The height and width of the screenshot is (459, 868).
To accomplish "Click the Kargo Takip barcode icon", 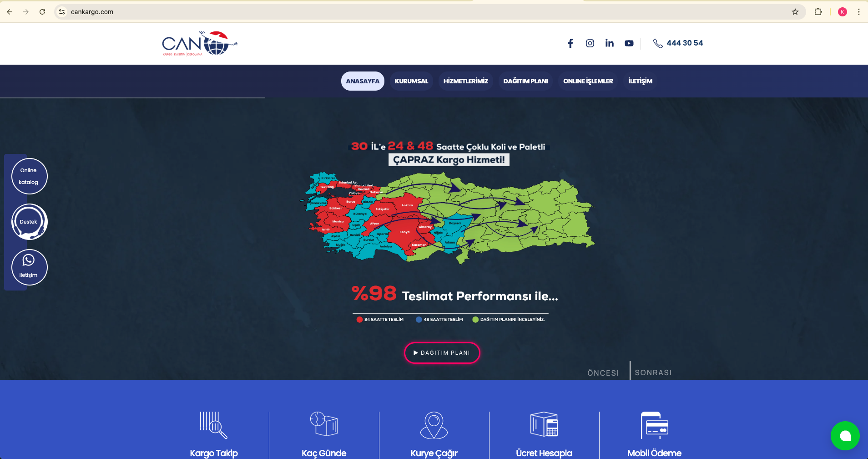I will (213, 425).
